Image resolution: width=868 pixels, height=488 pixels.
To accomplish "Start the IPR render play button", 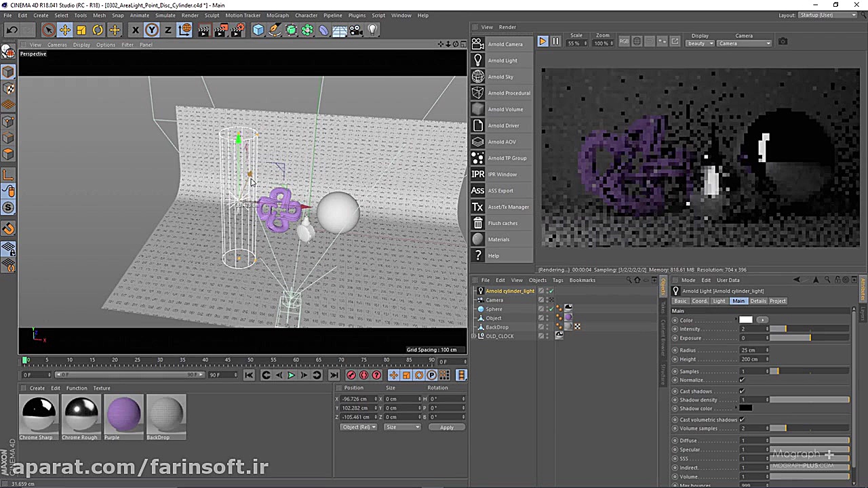I will [x=542, y=41].
